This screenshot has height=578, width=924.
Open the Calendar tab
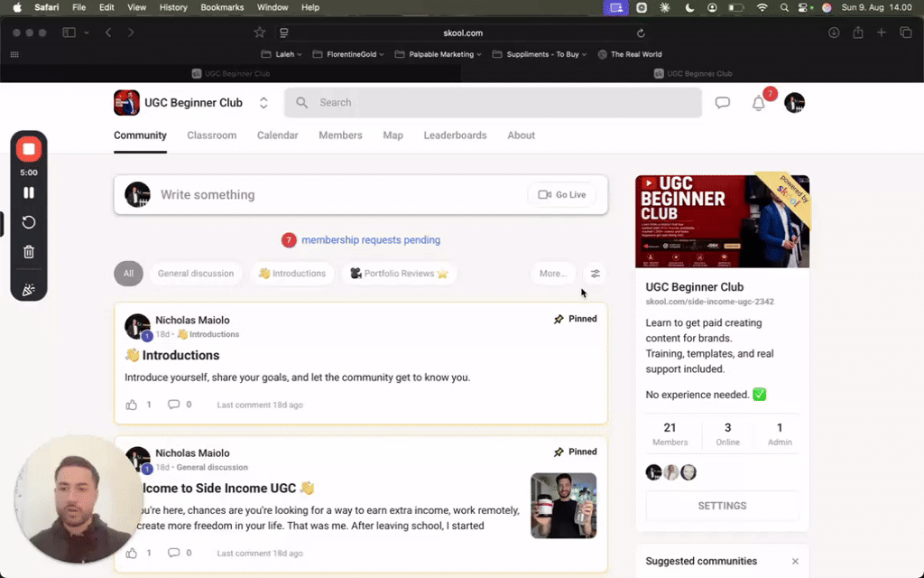point(278,135)
